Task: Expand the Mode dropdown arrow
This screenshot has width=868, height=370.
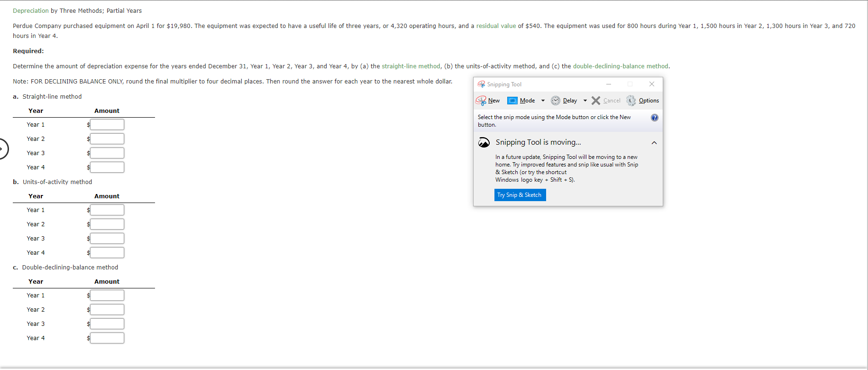Action: tap(543, 101)
